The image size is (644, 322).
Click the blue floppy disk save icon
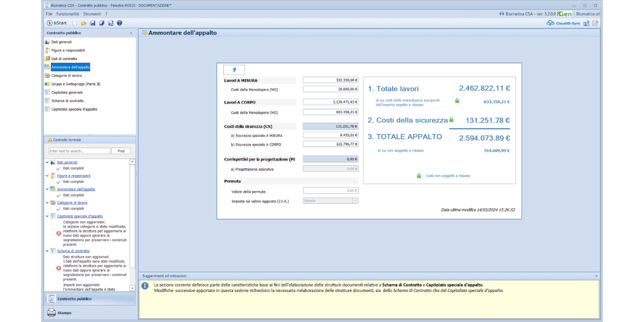(93, 23)
